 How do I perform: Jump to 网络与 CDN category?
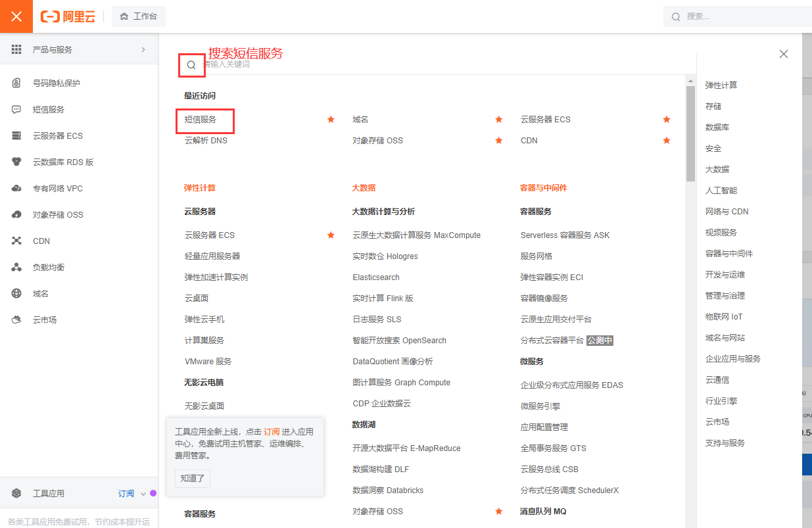tap(727, 212)
